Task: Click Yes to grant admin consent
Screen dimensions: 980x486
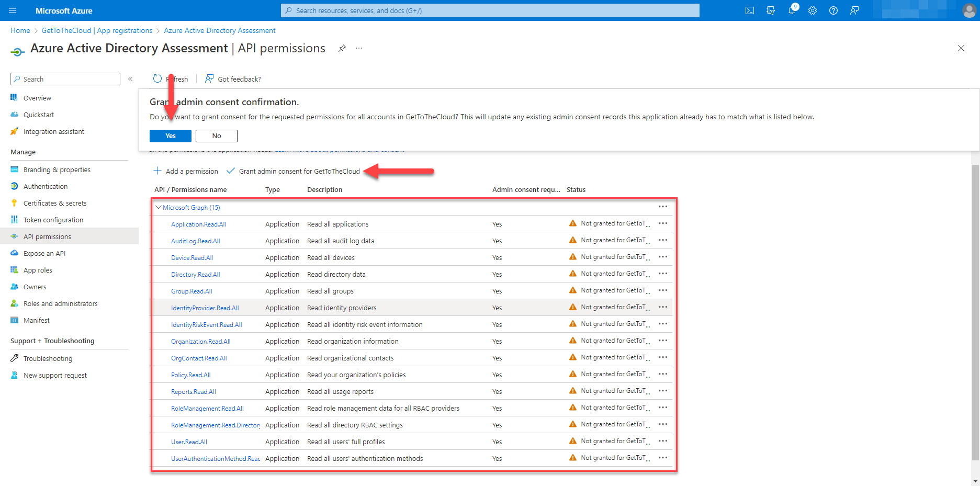Action: [170, 135]
